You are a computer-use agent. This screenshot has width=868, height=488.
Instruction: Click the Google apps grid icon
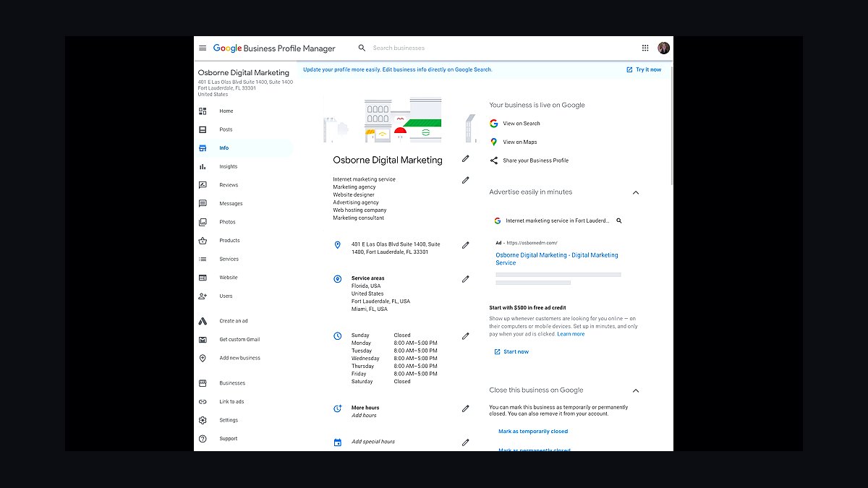(x=645, y=48)
